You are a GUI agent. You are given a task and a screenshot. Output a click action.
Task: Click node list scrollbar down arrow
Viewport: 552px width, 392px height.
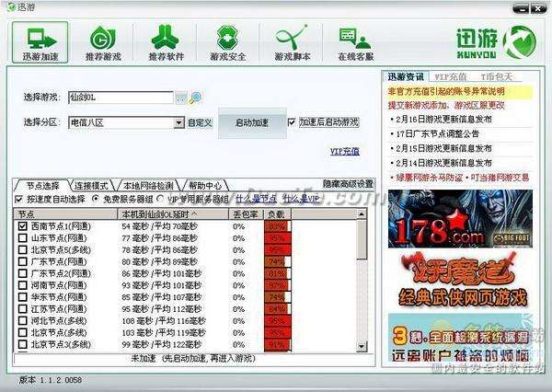click(x=362, y=347)
